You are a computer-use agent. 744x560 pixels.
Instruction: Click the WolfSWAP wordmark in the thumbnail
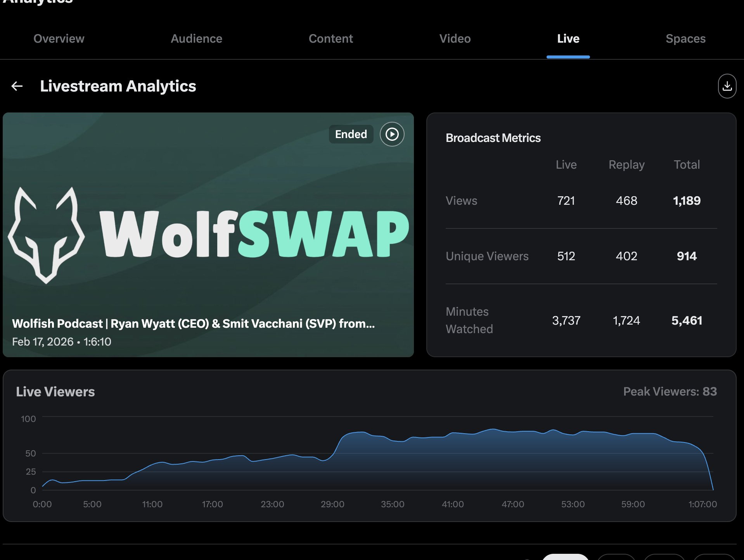click(x=254, y=235)
